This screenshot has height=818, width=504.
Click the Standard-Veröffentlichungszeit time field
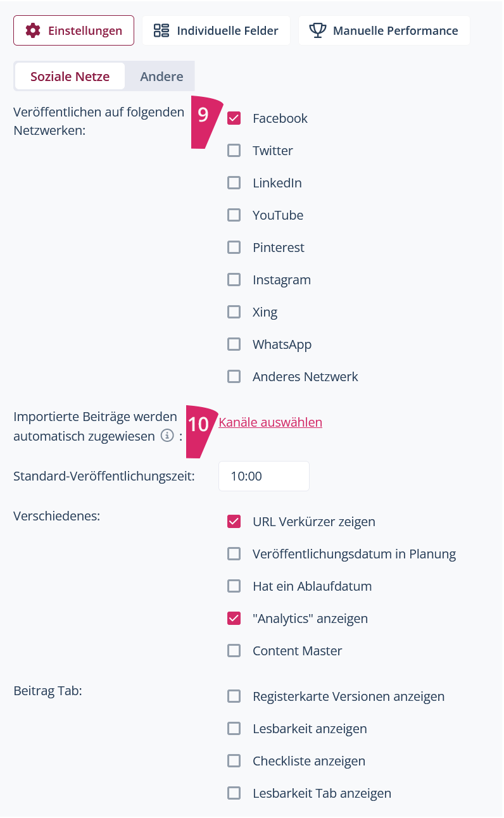pos(263,476)
